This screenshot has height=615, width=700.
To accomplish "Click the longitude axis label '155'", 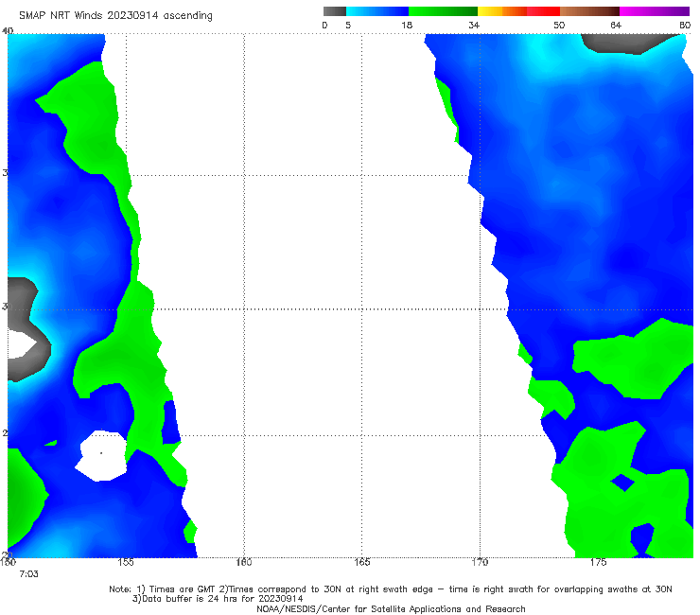I will pyautogui.click(x=126, y=562).
